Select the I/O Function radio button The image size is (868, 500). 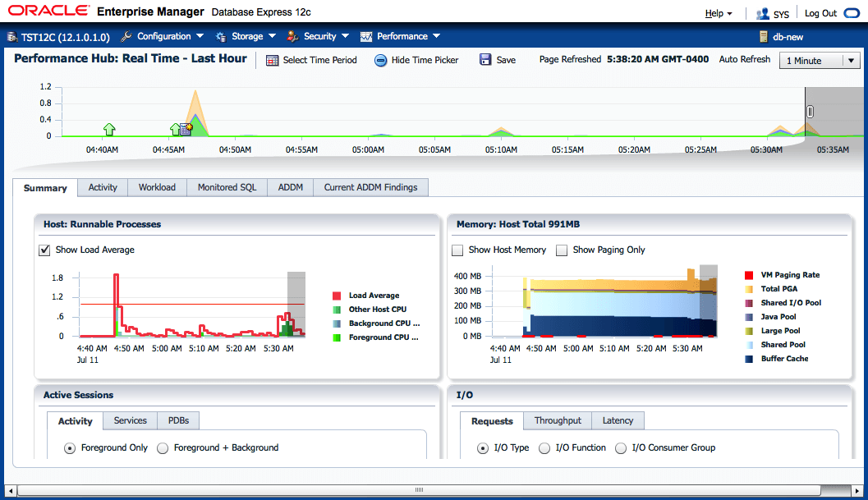[x=544, y=448]
